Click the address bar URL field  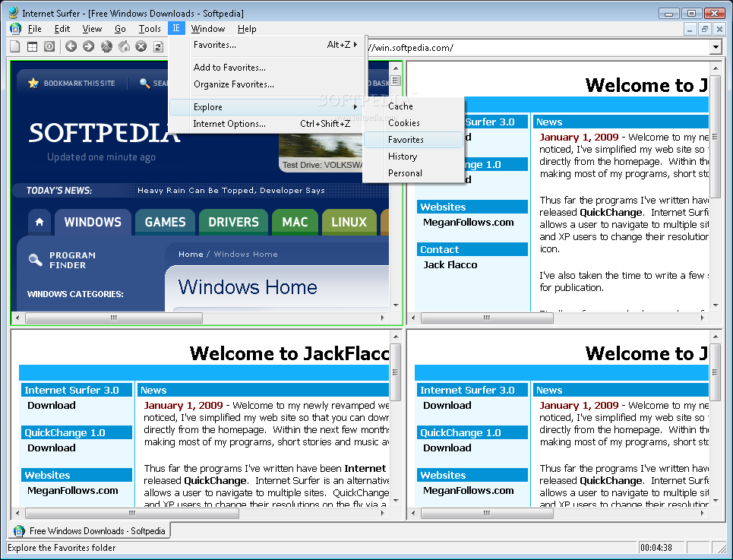[538, 47]
